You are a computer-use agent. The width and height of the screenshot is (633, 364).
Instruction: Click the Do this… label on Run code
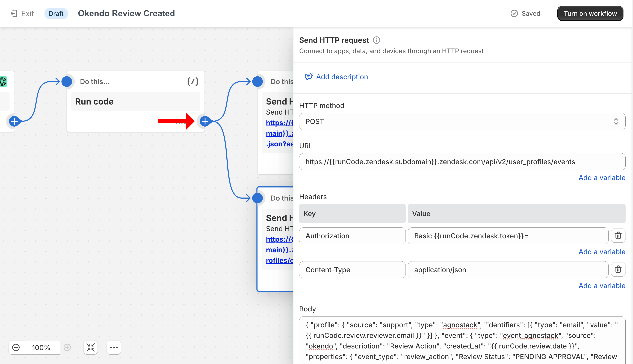(95, 82)
